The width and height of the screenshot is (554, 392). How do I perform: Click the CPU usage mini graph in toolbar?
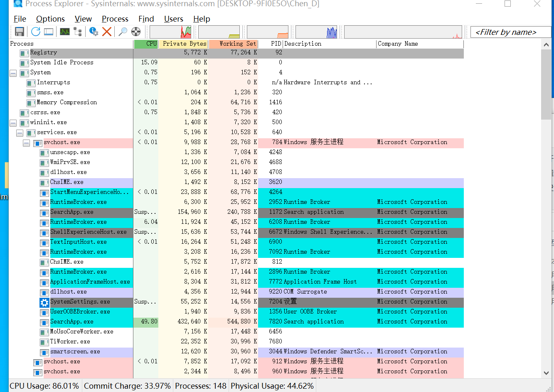click(x=171, y=32)
